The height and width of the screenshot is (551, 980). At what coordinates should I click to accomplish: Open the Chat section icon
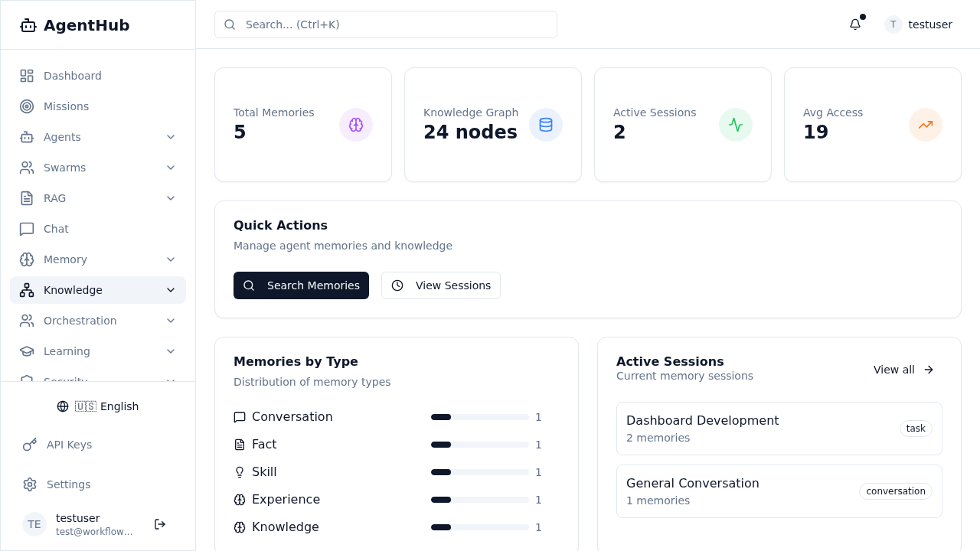(27, 229)
